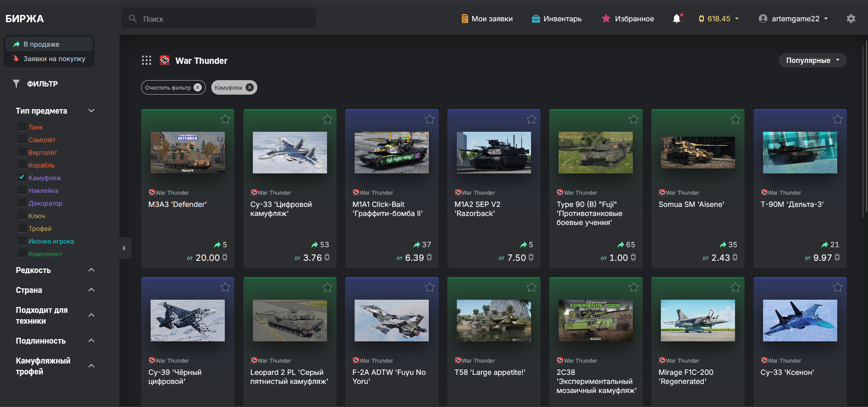Open settings with the gear icon

point(851,19)
